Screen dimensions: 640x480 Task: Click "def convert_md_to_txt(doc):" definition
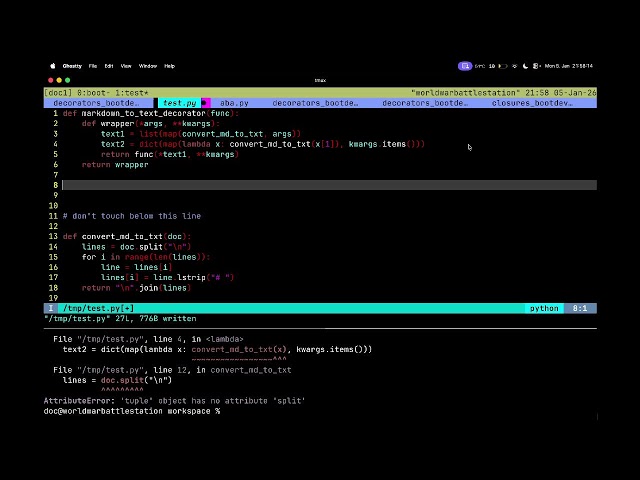click(127, 236)
